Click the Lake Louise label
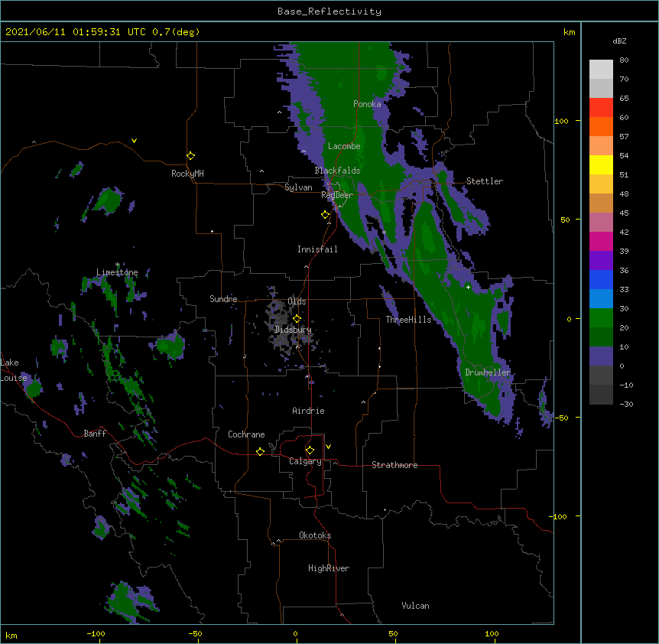The height and width of the screenshot is (644, 659). (x=13, y=370)
